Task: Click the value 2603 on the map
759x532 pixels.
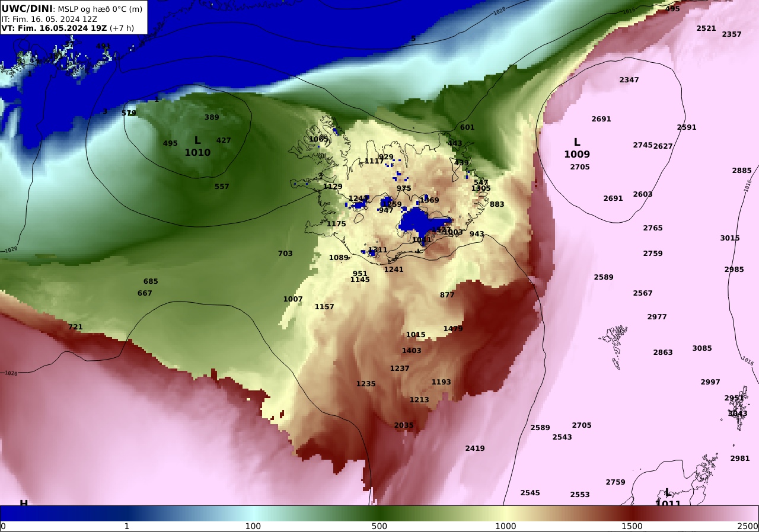Action: [643, 194]
